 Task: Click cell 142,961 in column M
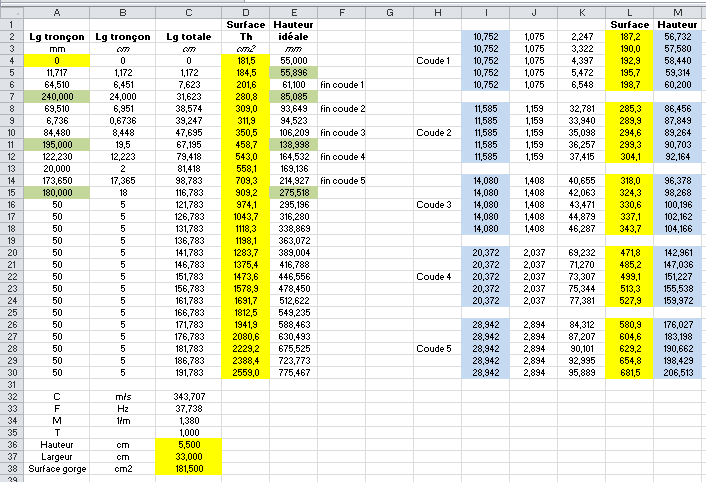tap(679, 252)
